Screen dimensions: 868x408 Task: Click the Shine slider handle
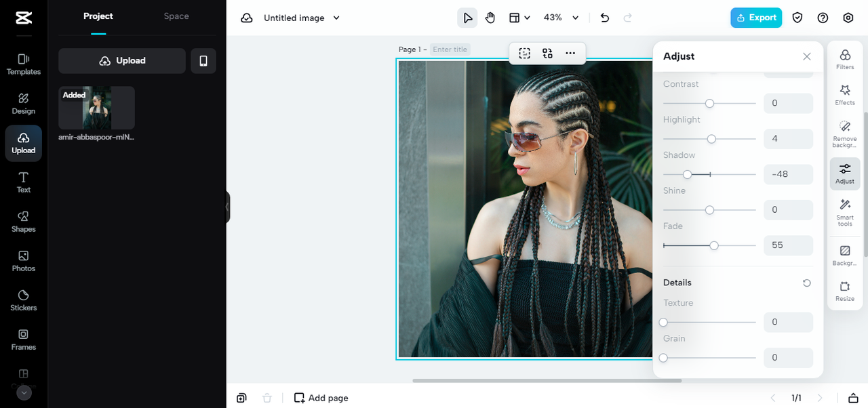[x=709, y=210]
